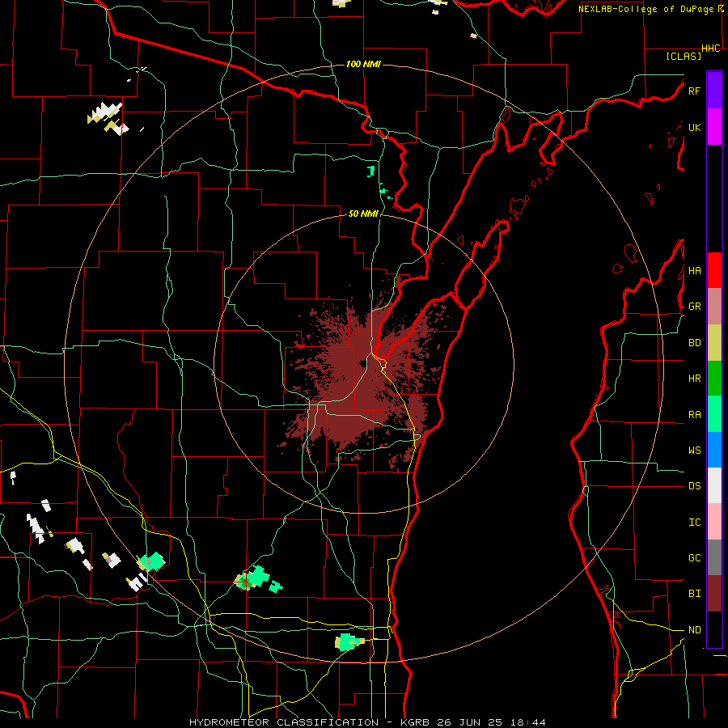This screenshot has height=728, width=728.
Task: Click the BI brown legend swatch
Action: click(714, 594)
